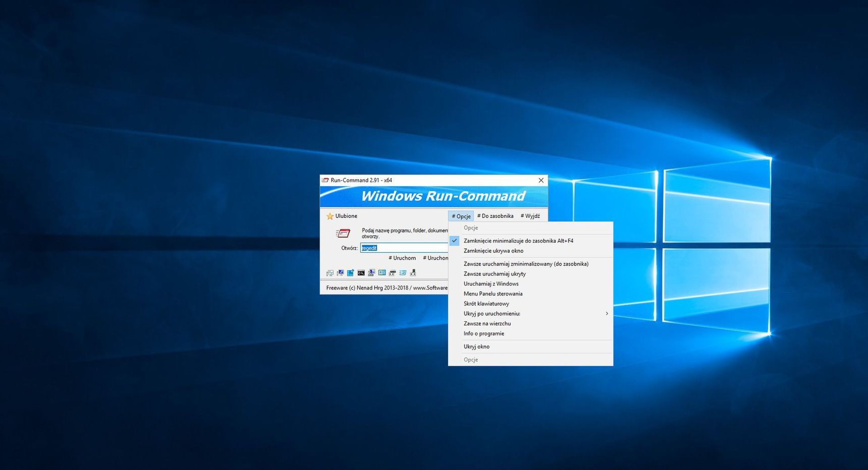Enable Zawsze na wierzchu

(x=530, y=324)
